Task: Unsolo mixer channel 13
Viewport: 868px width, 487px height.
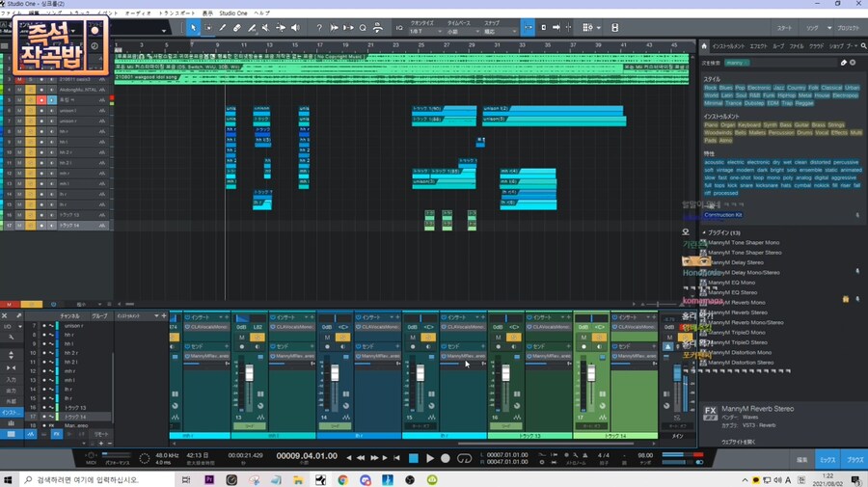Action: point(257,337)
